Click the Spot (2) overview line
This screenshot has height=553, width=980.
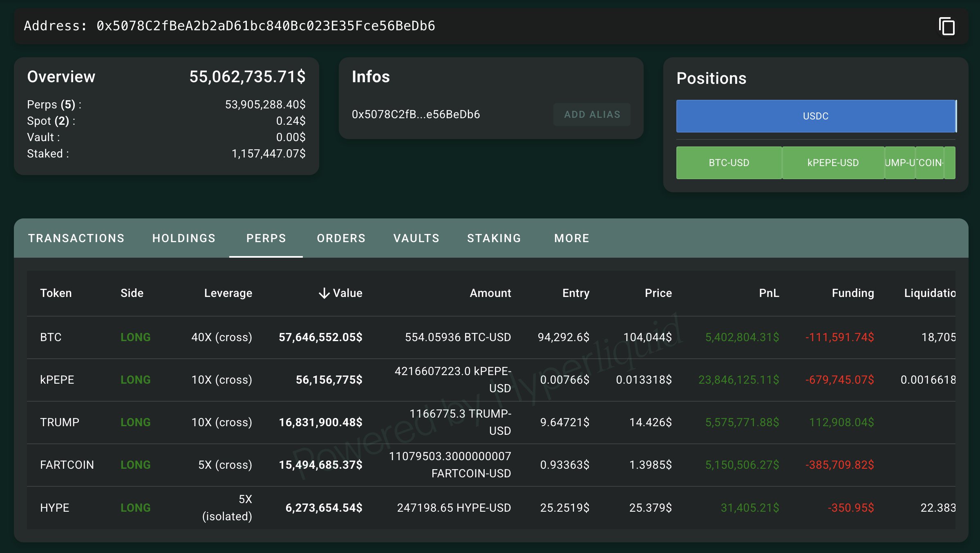coord(166,121)
